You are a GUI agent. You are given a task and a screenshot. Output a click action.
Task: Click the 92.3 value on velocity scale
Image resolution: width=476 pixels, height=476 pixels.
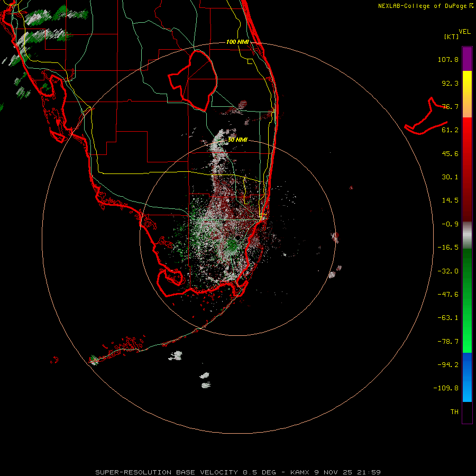click(x=450, y=83)
